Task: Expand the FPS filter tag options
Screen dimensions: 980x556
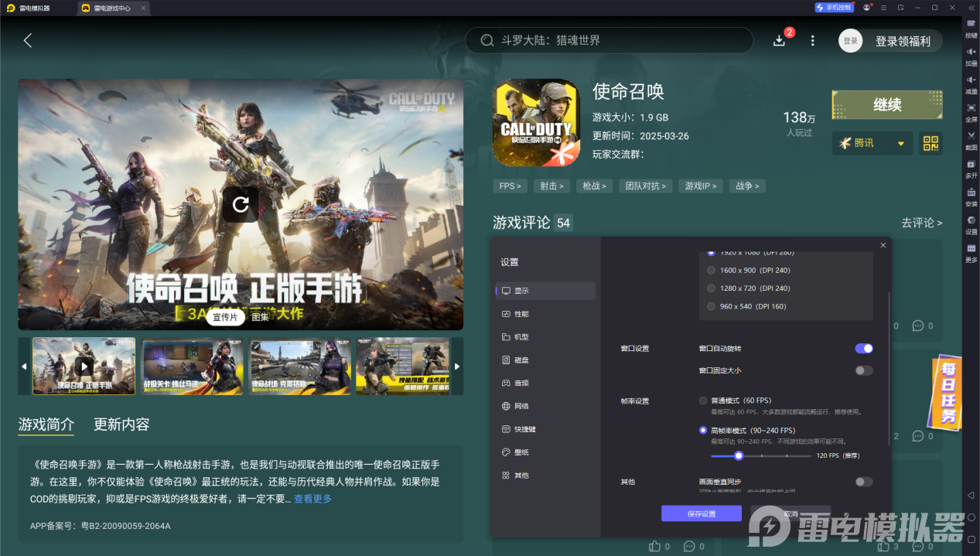Action: tap(510, 186)
